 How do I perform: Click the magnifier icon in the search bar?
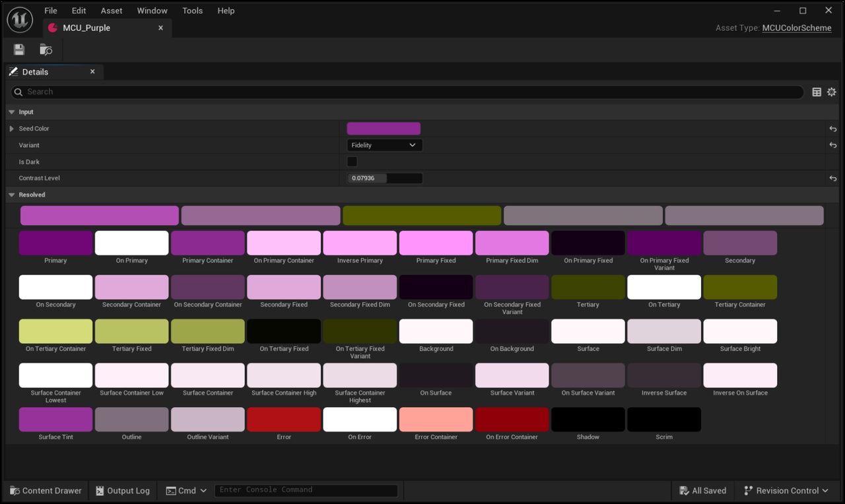coord(18,92)
